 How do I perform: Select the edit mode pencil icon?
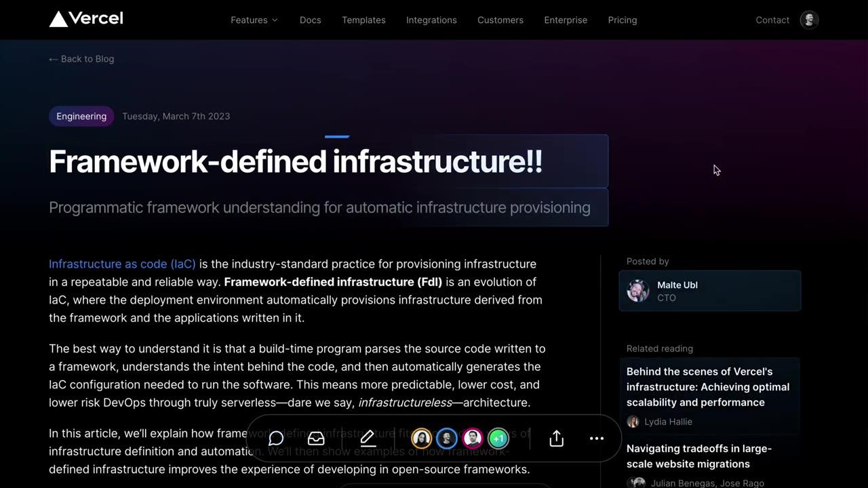[367, 439]
